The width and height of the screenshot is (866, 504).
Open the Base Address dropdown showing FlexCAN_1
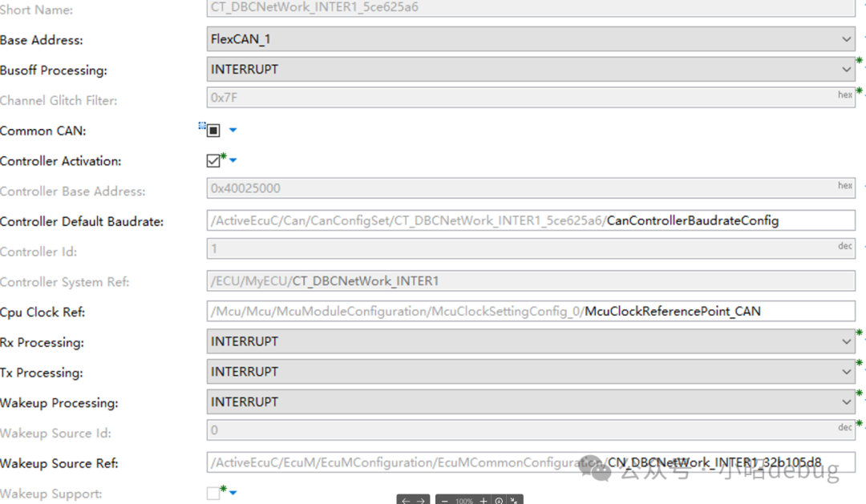(x=531, y=39)
